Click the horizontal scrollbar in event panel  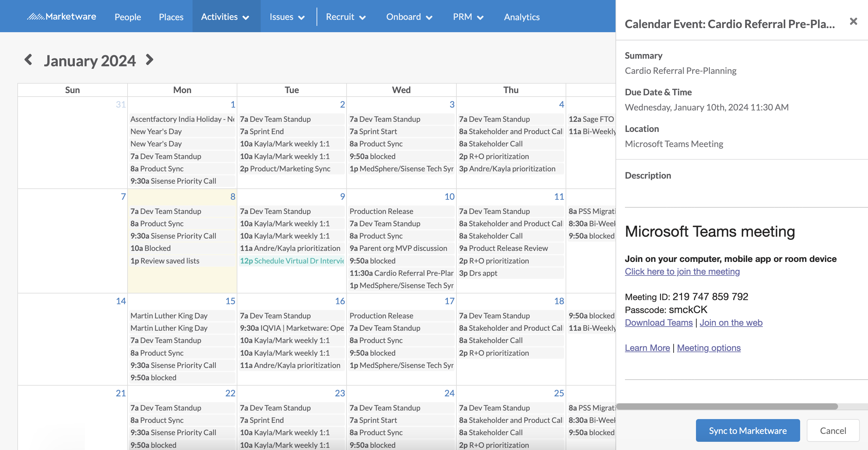(727, 406)
